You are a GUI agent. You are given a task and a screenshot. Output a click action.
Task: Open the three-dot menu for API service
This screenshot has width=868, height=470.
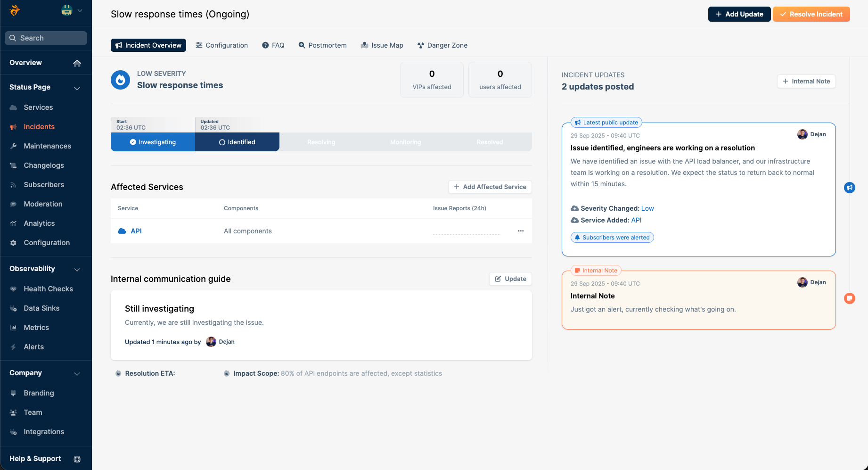[x=521, y=231]
